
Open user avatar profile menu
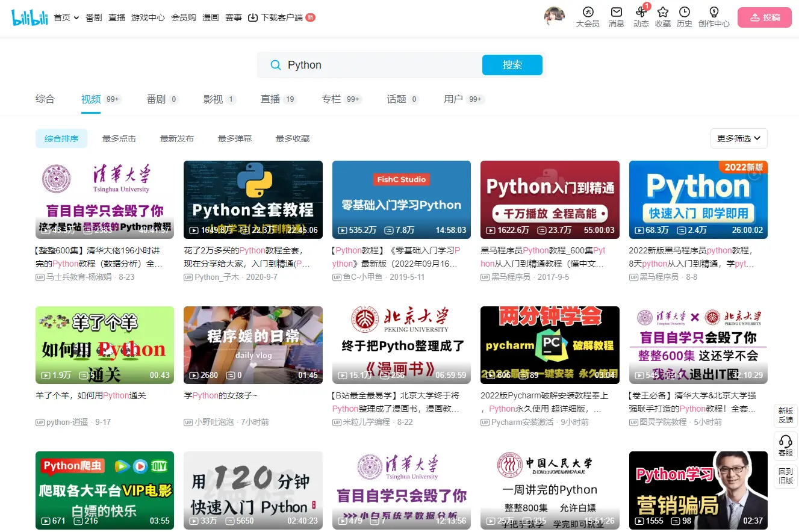click(x=554, y=17)
